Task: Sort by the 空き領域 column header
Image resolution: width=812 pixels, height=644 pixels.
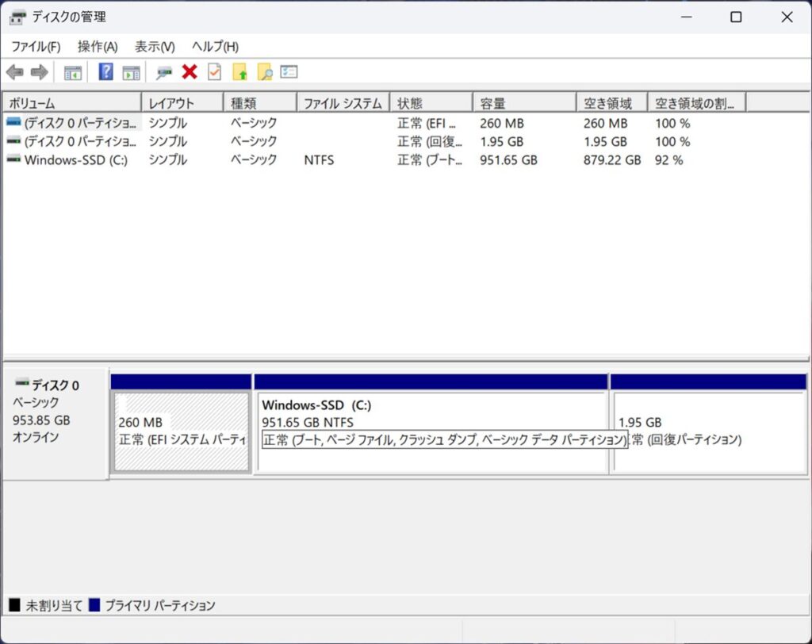Action: pyautogui.click(x=612, y=103)
